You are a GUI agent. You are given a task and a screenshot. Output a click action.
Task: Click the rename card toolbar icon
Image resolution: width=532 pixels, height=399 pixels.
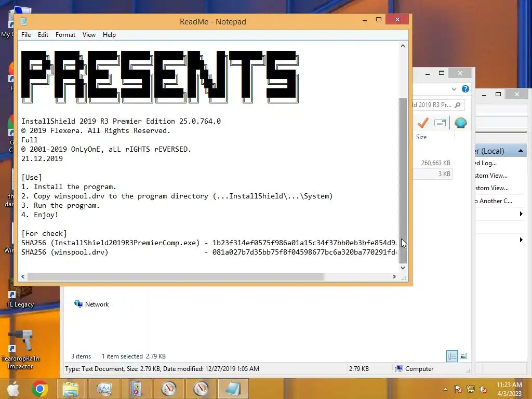click(440, 123)
